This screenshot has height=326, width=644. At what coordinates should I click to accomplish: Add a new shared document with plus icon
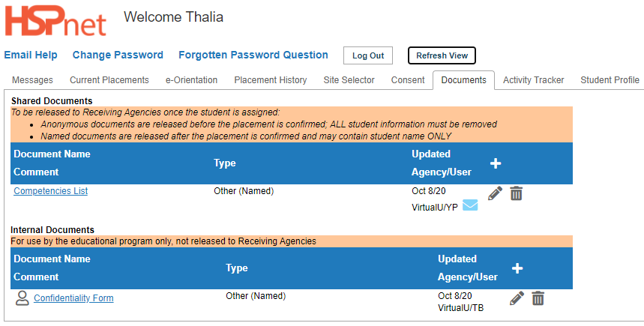click(x=496, y=163)
